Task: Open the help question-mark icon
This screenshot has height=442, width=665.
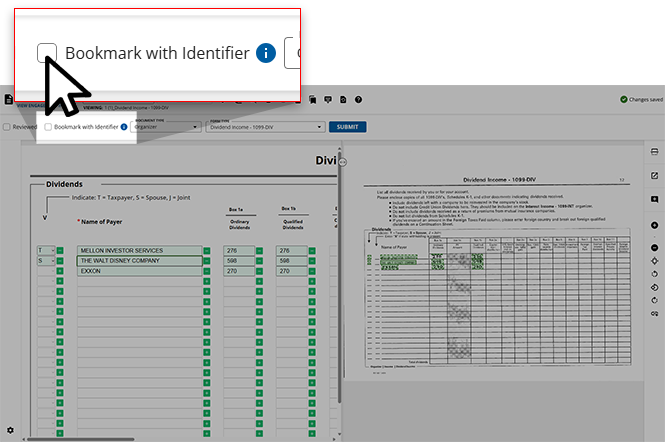Action: tap(358, 100)
